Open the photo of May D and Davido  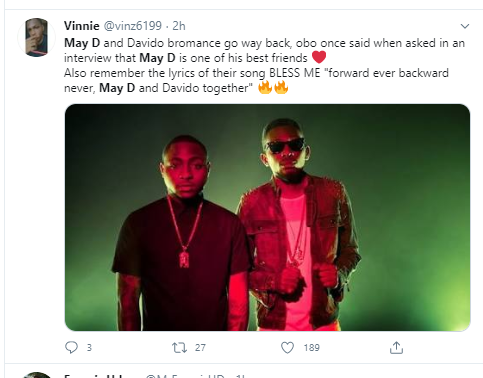(267, 217)
